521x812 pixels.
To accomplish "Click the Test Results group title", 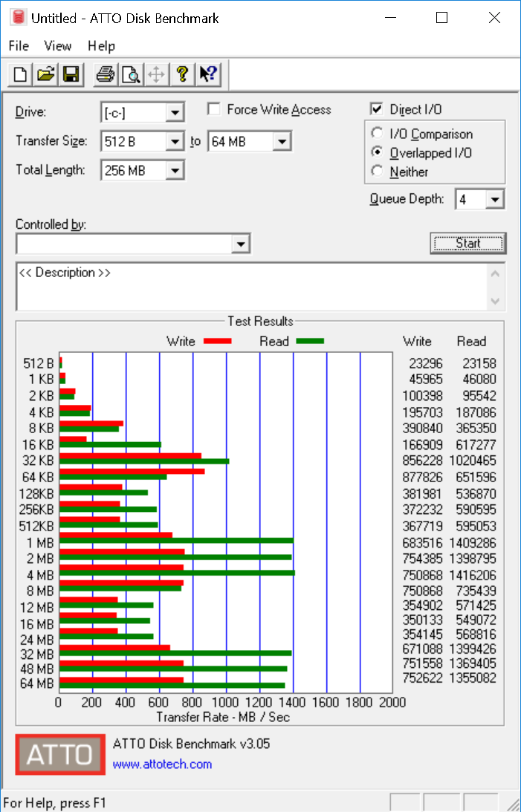I will pos(260,321).
